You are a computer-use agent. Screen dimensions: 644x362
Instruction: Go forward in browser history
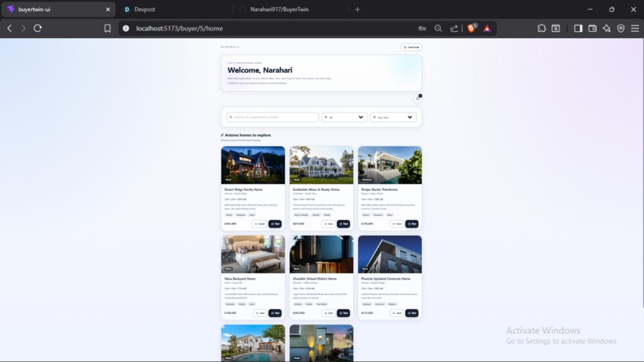pyautogui.click(x=23, y=28)
